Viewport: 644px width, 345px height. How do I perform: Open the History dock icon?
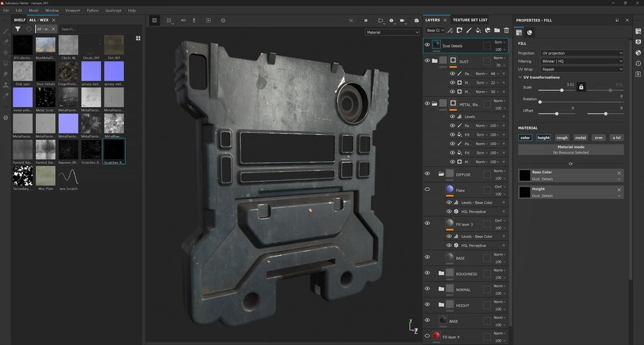pos(638,63)
